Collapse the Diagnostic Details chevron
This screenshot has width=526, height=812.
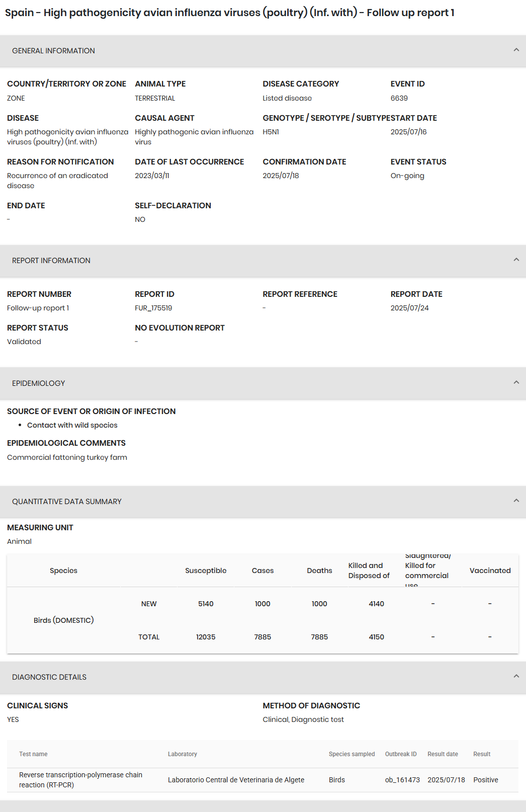(516, 676)
